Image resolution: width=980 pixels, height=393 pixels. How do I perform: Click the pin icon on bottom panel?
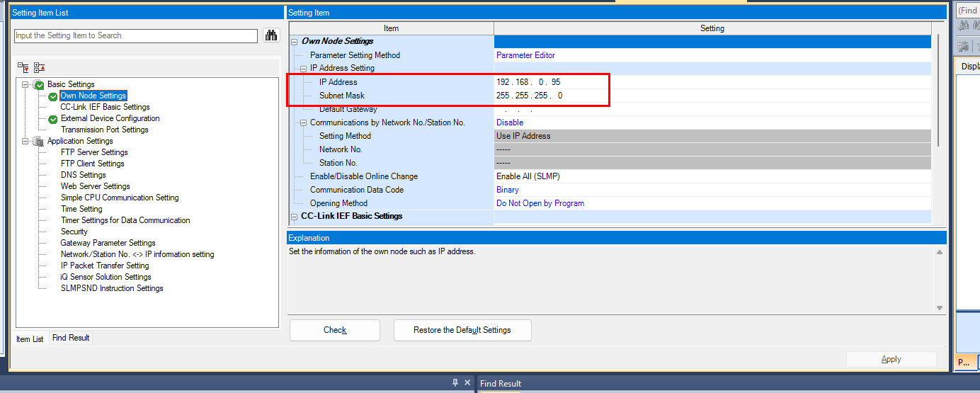(x=455, y=383)
